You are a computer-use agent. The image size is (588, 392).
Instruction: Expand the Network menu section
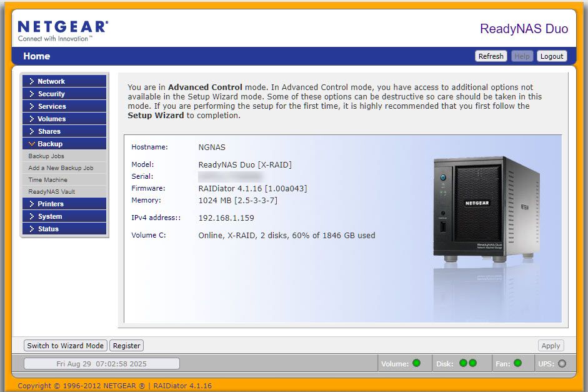(x=64, y=81)
